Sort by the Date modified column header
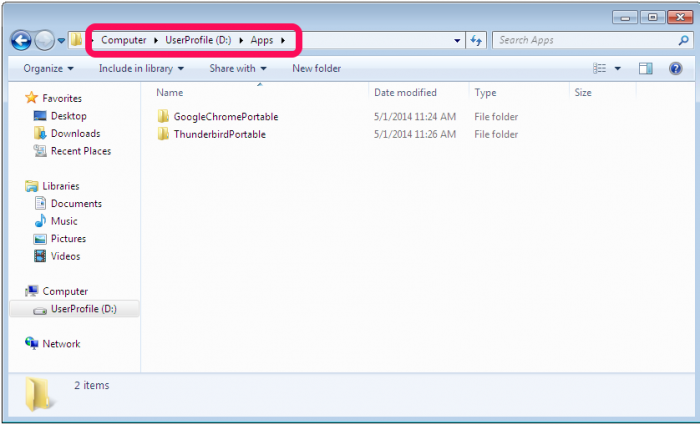Screen dimensions: 700x425 pos(405,92)
